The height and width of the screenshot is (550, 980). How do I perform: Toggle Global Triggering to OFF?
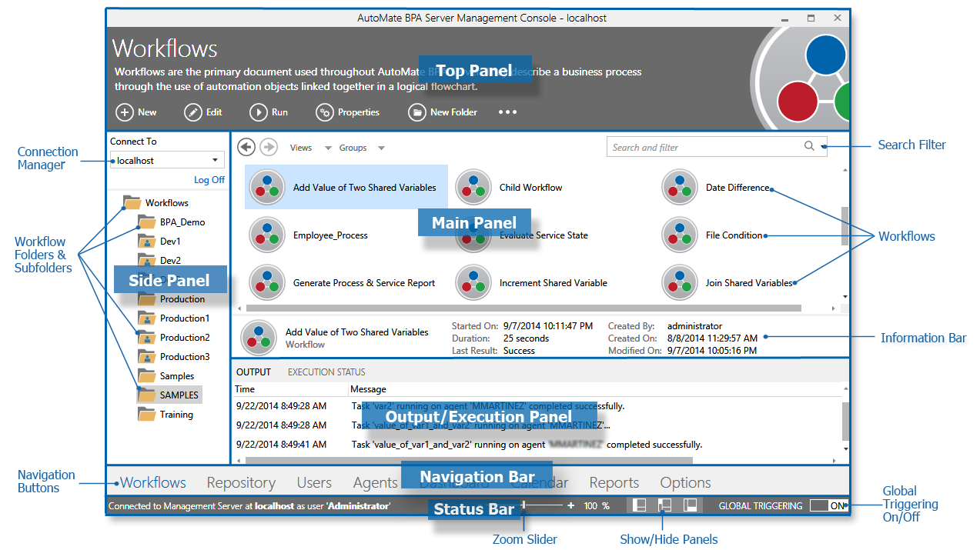(x=827, y=505)
